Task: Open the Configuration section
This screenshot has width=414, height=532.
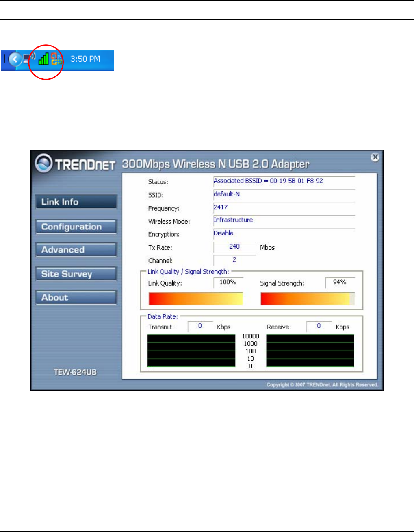Action: tap(76, 227)
